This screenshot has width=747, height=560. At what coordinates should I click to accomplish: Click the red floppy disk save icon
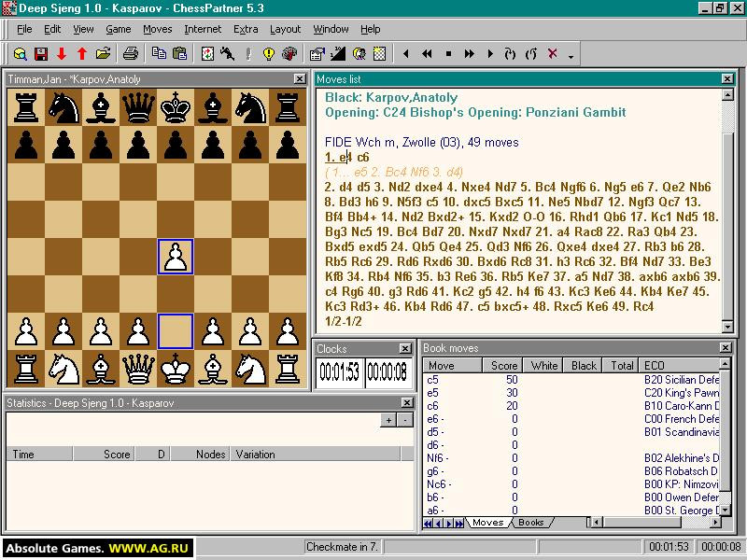[x=41, y=54]
